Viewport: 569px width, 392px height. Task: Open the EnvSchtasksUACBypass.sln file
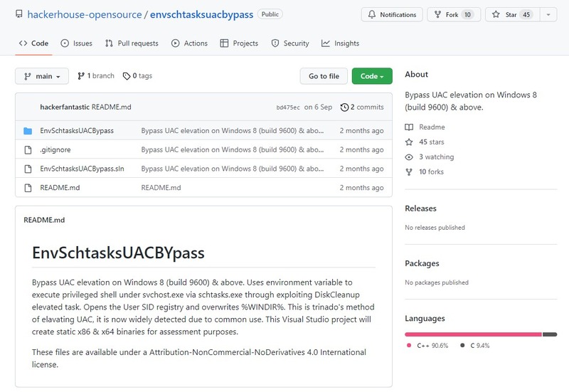tap(83, 169)
